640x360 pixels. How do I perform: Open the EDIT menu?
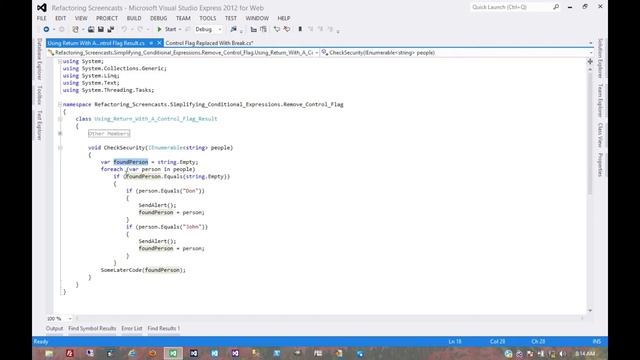tap(60, 18)
